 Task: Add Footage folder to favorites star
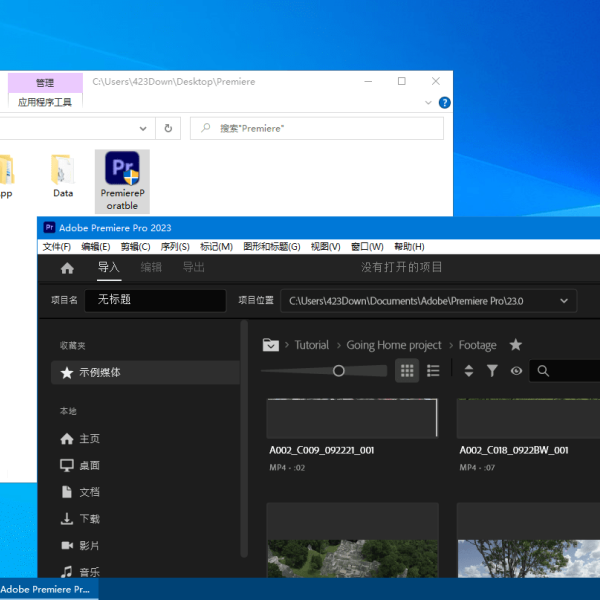pos(515,345)
